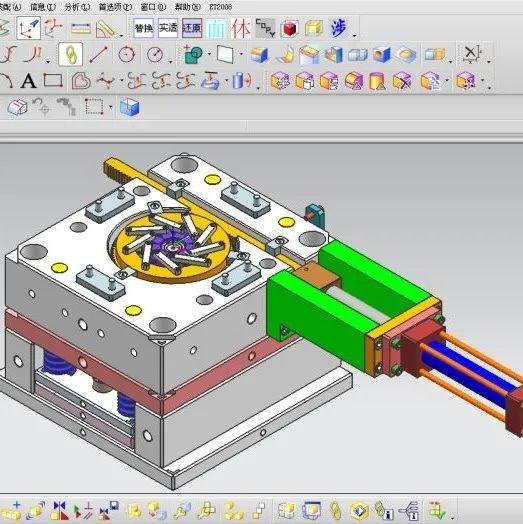Open the 分析 menu
This screenshot has width=523, height=524.
coord(77,7)
